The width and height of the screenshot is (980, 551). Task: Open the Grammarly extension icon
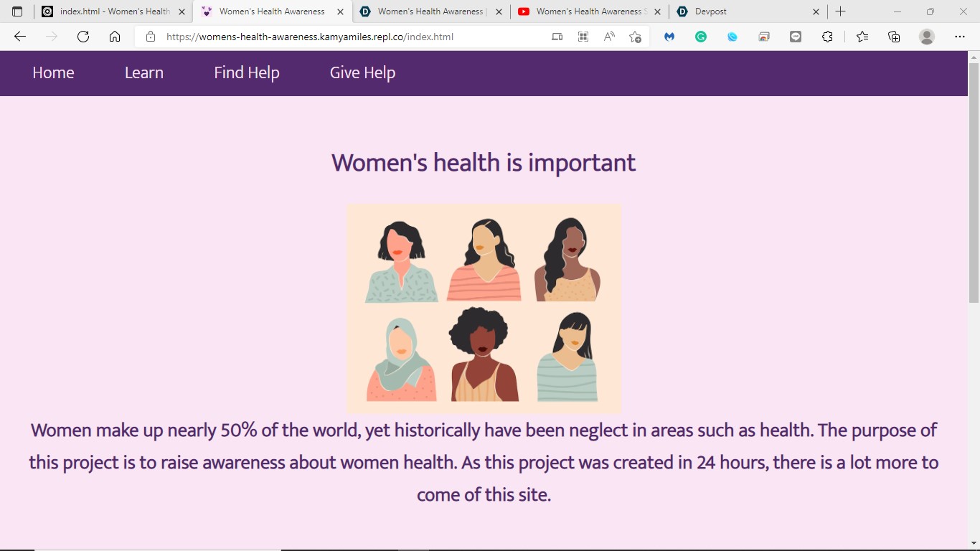(700, 36)
